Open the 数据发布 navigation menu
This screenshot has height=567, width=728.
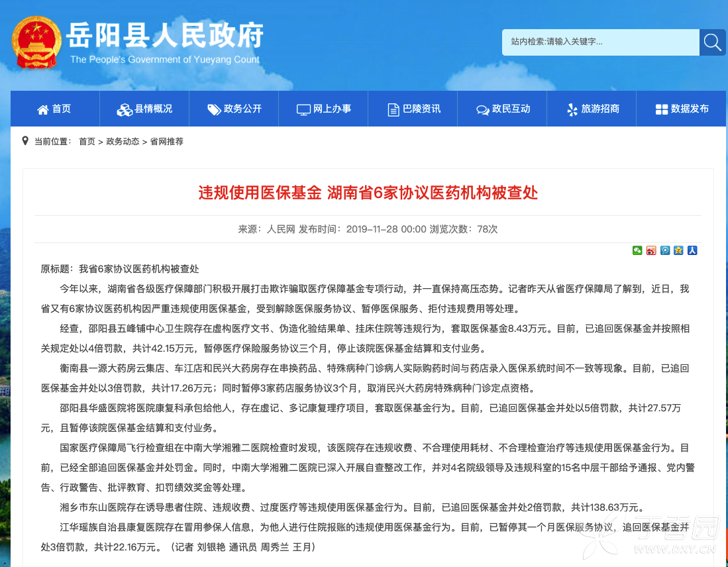(681, 109)
